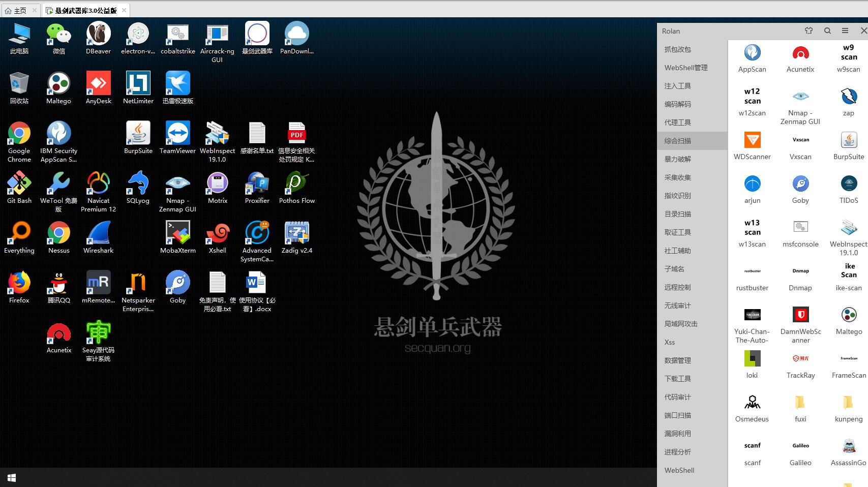This screenshot has width=868, height=487.
Task: Open loki tool in Rolan
Action: [752, 364]
